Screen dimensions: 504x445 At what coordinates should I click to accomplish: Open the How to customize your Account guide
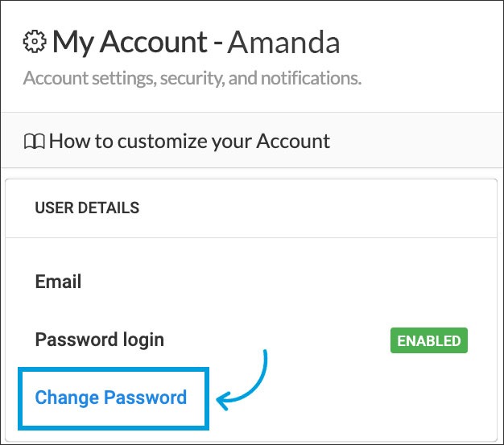pyautogui.click(x=189, y=142)
